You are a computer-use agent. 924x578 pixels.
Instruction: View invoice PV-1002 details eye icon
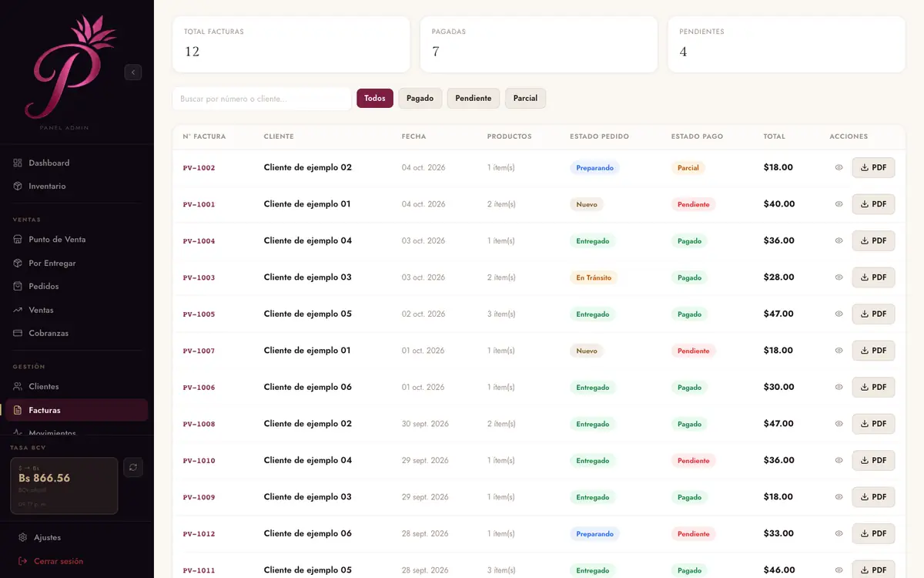click(x=839, y=167)
